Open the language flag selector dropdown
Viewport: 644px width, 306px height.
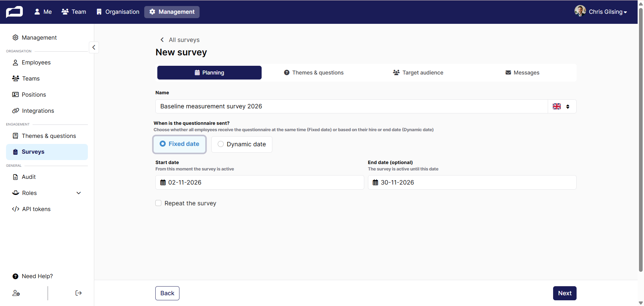tap(562, 106)
